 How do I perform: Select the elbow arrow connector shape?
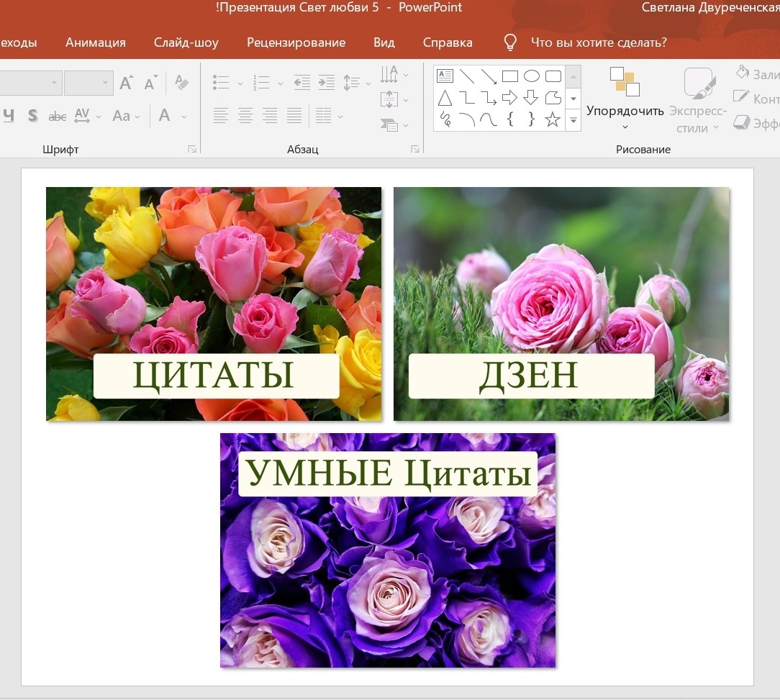coord(489,98)
